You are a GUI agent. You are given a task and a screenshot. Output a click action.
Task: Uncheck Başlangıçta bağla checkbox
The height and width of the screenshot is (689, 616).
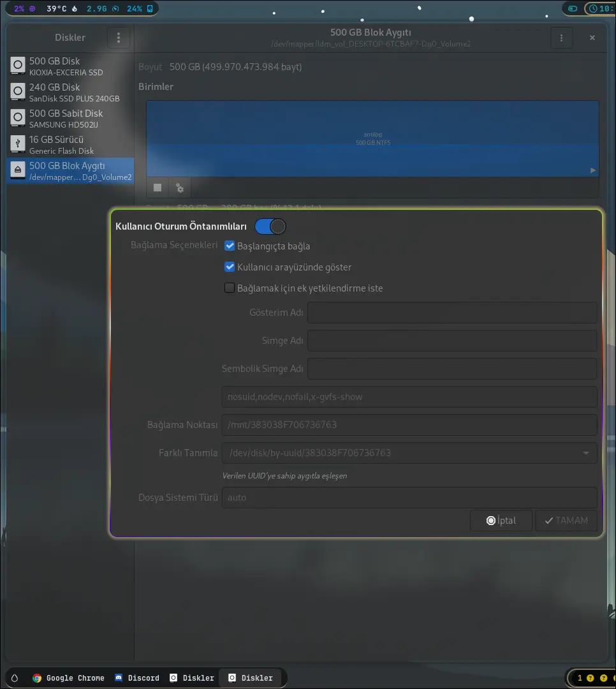(x=230, y=246)
